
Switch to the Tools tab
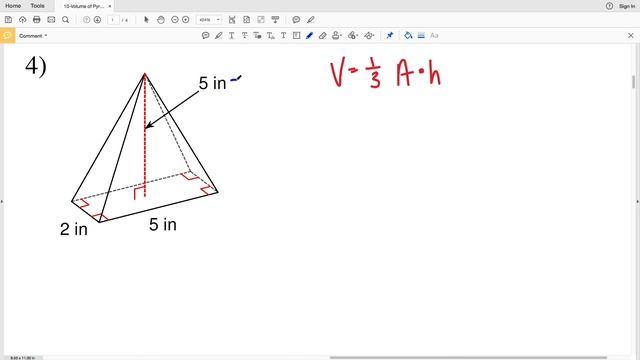coord(38,6)
